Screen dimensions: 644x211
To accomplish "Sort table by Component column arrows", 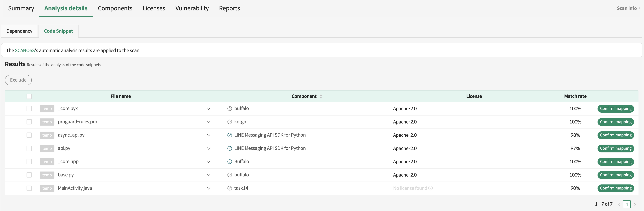I will click(x=321, y=96).
